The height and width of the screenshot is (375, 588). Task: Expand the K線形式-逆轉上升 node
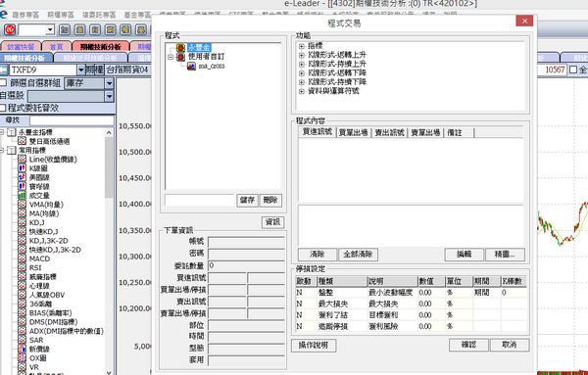click(302, 55)
